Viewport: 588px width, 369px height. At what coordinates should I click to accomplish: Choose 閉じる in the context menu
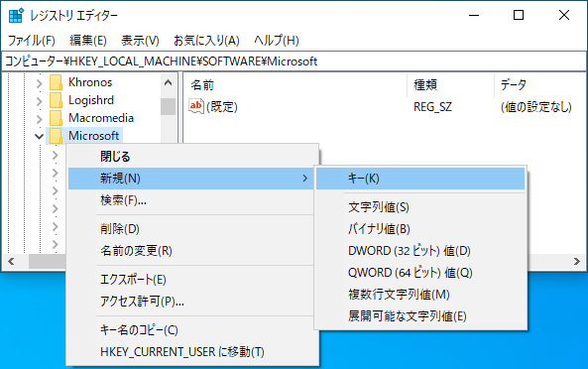[190, 157]
